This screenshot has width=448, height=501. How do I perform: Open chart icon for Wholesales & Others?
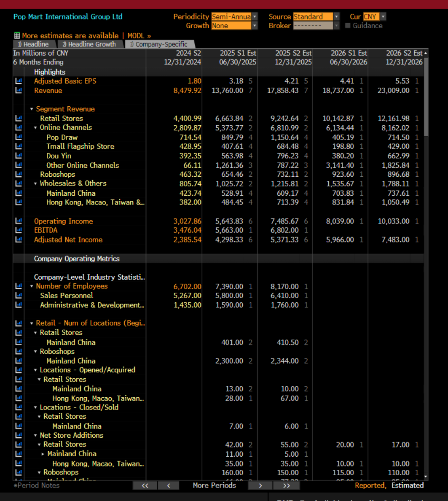tap(19, 183)
